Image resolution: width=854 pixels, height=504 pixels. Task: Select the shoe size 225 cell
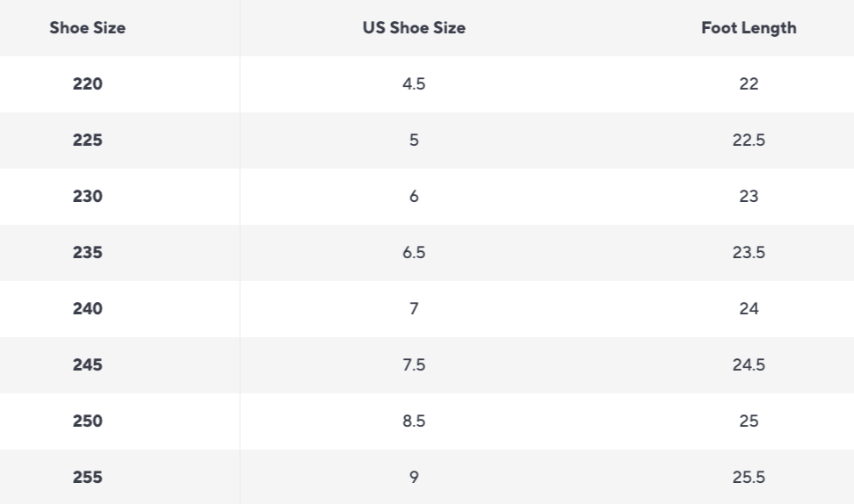point(88,140)
